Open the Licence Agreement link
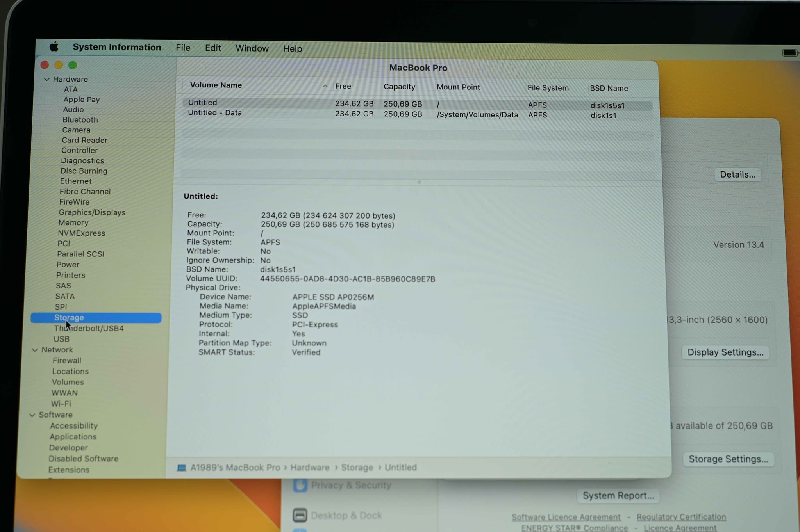This screenshot has height=532, width=800. tap(680, 528)
